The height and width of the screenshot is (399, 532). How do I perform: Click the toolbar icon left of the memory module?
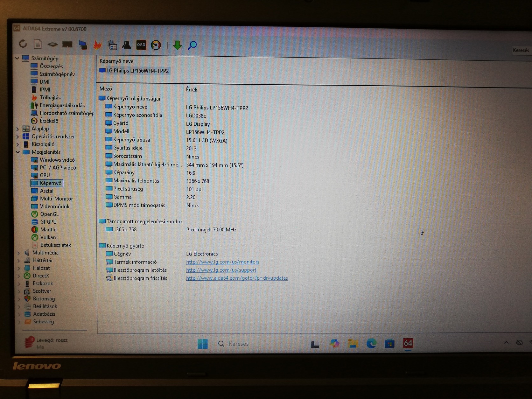click(52, 45)
